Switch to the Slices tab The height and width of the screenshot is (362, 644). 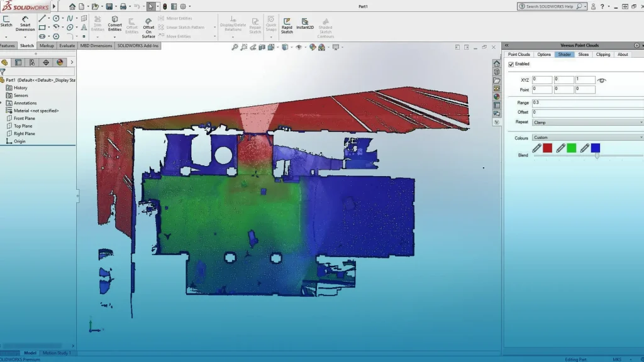click(x=584, y=54)
